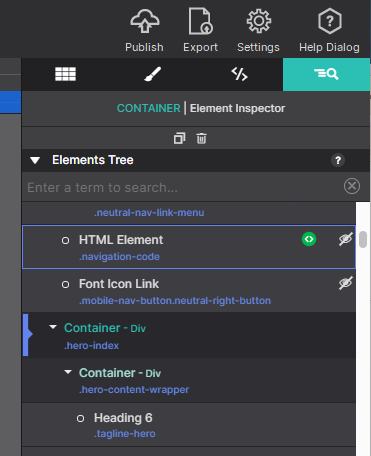Select Container Div .hero-content-wrapper row

pyautogui.click(x=189, y=380)
